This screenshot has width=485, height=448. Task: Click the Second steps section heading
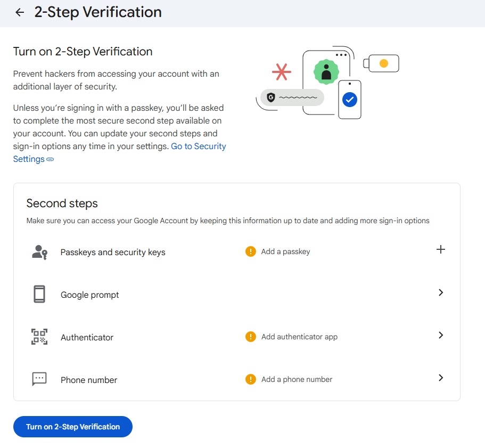click(x=62, y=203)
